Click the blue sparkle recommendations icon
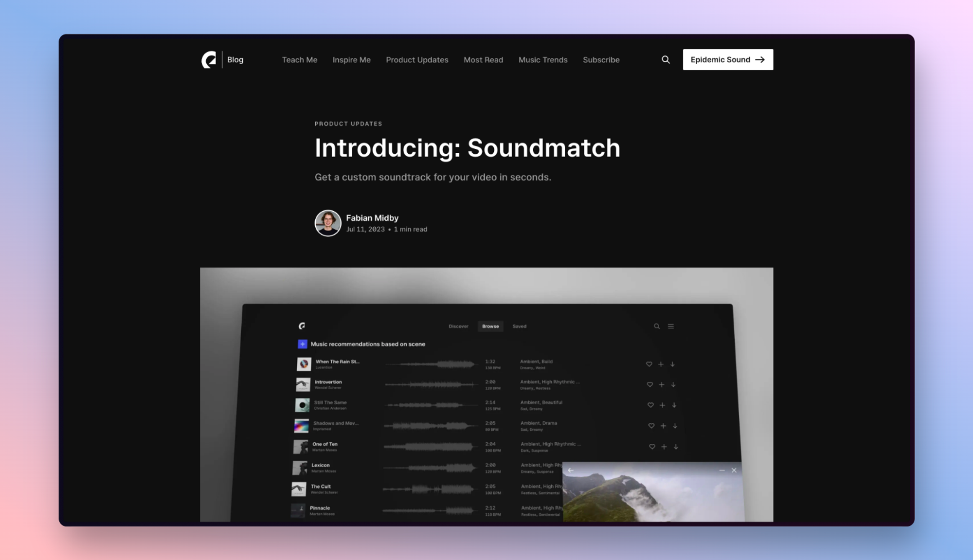Image resolution: width=973 pixels, height=560 pixels. pos(302,344)
